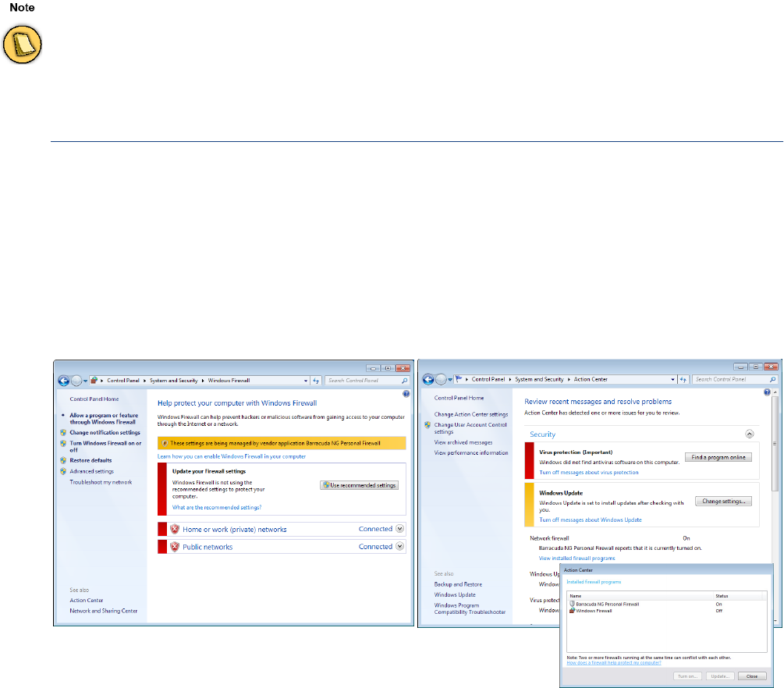The image size is (784, 688).
Task: Click Forward arrow in Action Center window
Action: point(441,380)
